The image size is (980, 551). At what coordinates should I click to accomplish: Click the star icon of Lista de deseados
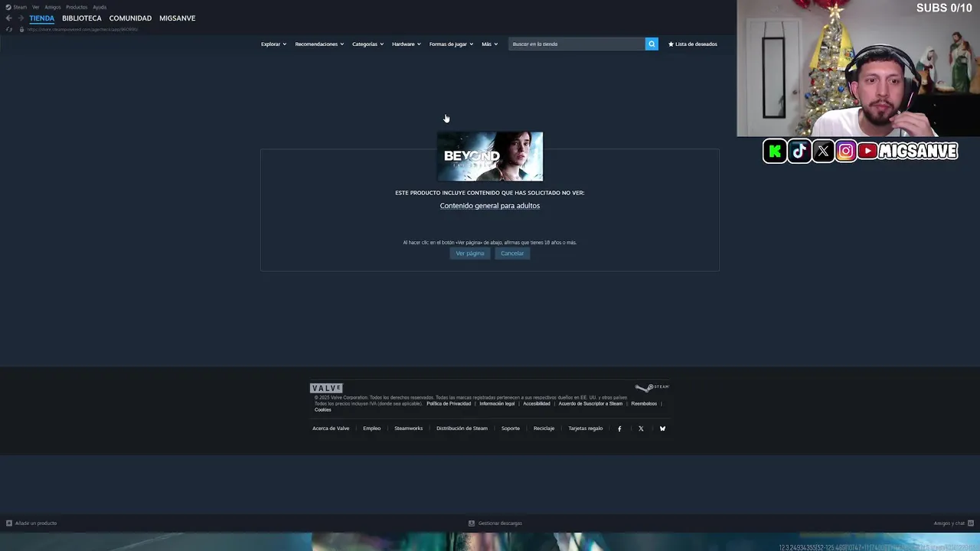click(671, 44)
